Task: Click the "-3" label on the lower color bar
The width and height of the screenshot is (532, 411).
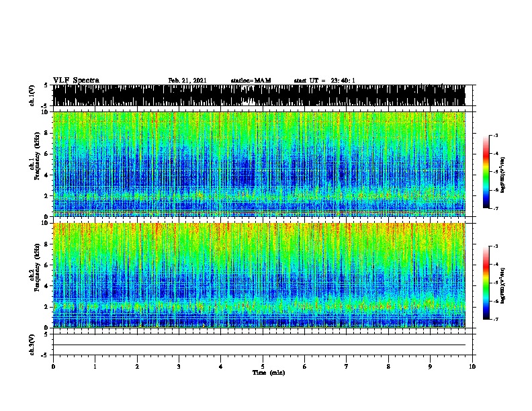Action: coord(495,246)
